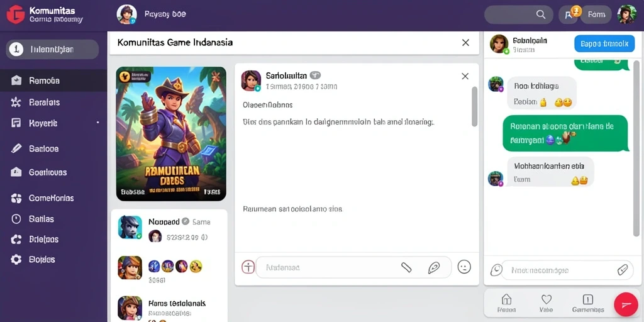Click the verified badge next to Sariolauitan
Image resolution: width=644 pixels, height=322 pixels.
[x=315, y=75]
